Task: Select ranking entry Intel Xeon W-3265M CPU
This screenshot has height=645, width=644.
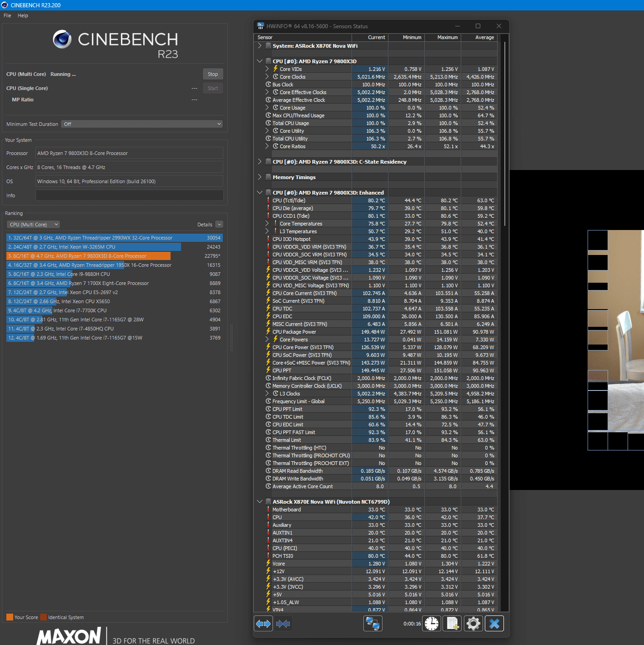Action: [x=114, y=247]
